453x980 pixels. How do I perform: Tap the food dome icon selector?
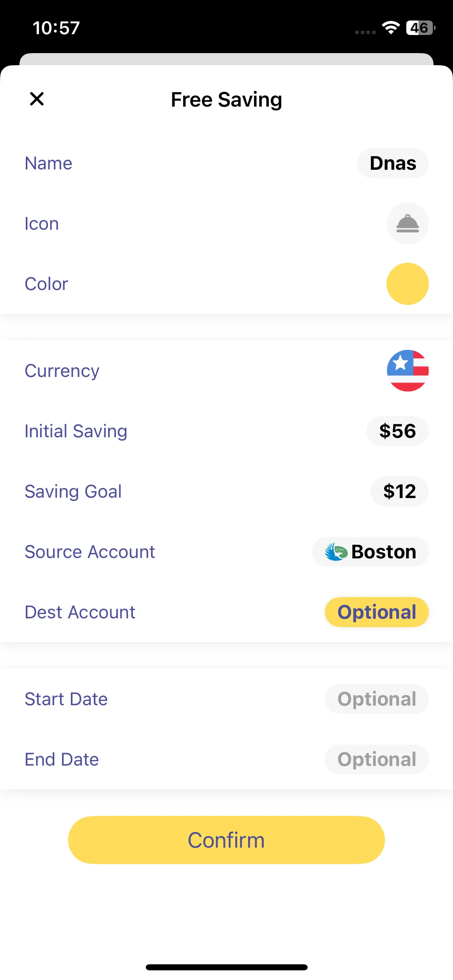pyautogui.click(x=407, y=224)
